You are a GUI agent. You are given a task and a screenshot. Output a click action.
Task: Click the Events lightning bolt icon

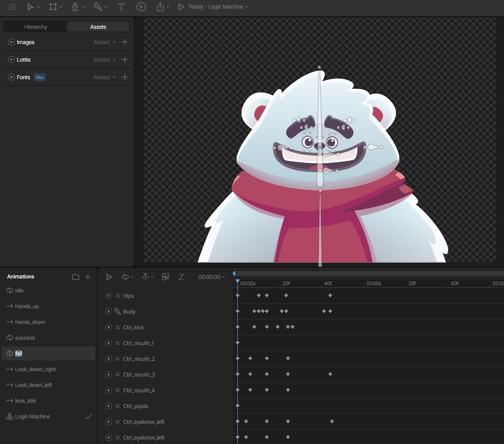(141, 7)
